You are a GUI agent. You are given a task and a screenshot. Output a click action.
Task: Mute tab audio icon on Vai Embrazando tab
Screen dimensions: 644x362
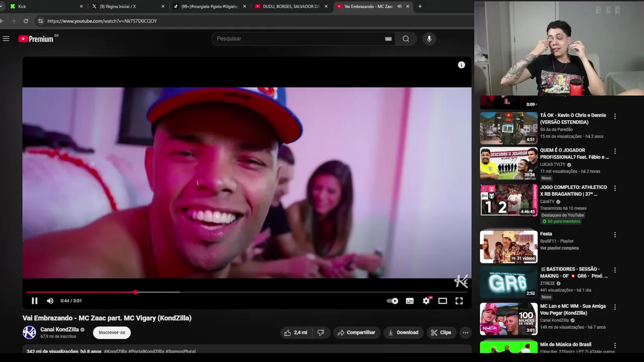tap(399, 7)
